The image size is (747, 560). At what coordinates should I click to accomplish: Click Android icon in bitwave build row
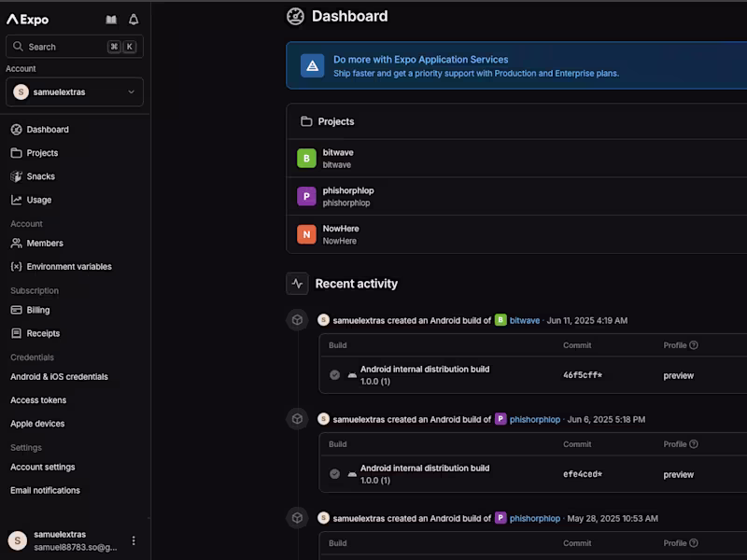coord(352,375)
